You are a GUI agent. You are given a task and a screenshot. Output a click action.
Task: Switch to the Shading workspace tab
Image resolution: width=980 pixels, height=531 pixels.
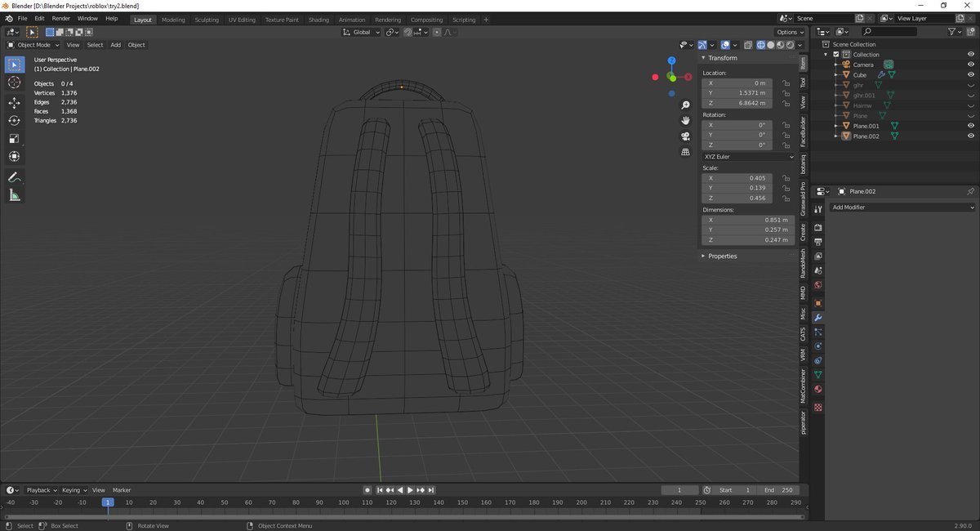click(318, 18)
